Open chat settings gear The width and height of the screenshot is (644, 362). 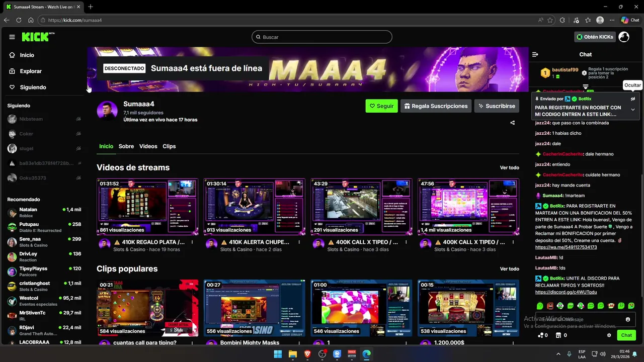[609, 335]
